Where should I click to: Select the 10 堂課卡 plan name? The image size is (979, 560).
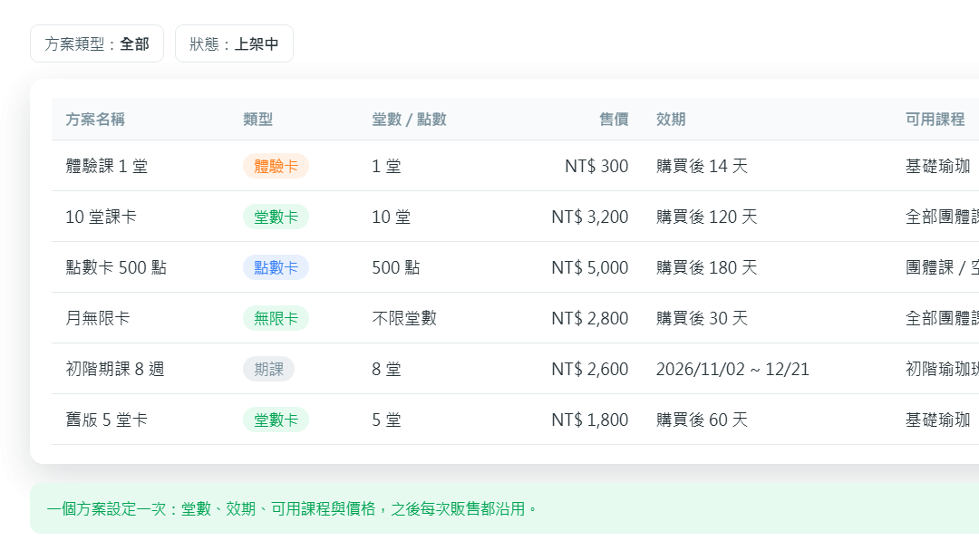coord(102,217)
